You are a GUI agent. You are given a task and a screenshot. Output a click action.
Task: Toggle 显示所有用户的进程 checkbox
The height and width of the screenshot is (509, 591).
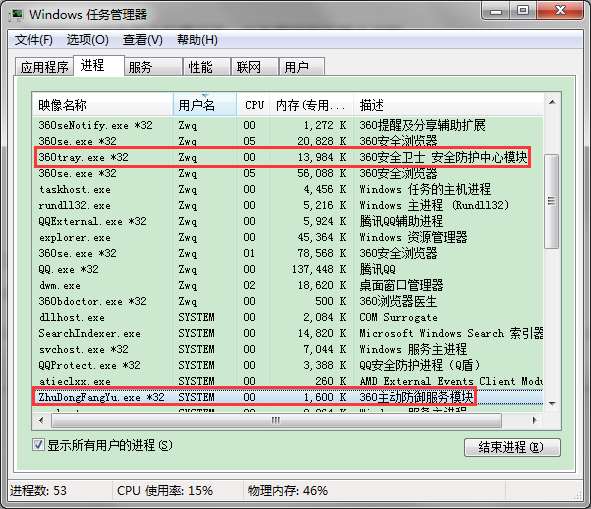(38, 445)
